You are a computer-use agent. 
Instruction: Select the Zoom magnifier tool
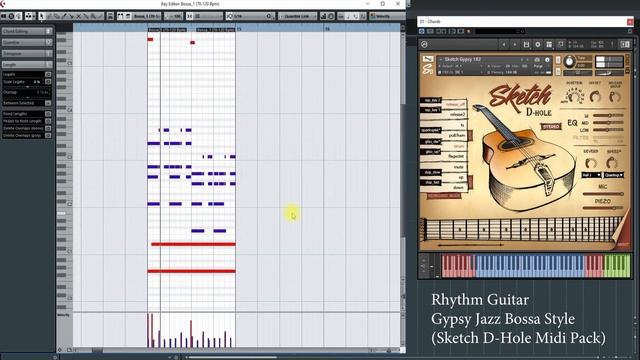coord(93,16)
